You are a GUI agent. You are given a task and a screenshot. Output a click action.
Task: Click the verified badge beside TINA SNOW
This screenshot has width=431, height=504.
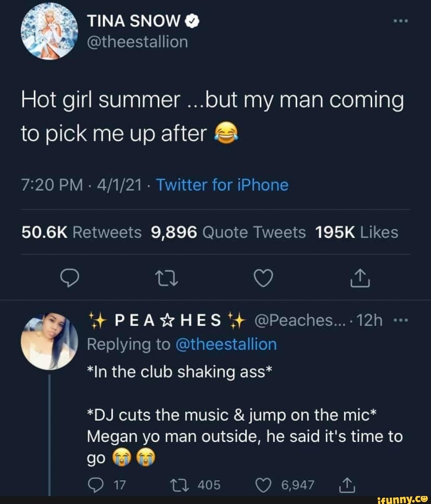point(192,22)
